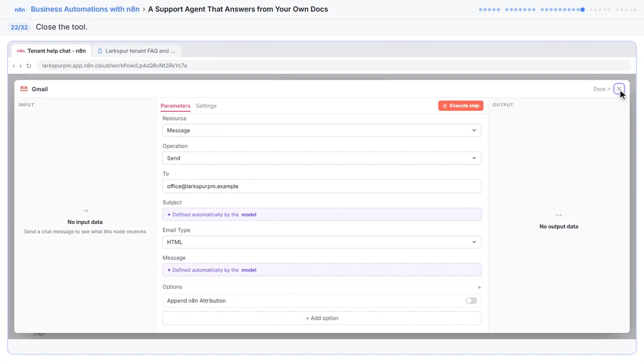The image size is (644, 362).
Task: Open the Email Type dropdown showing HTML
Action: coord(321,242)
